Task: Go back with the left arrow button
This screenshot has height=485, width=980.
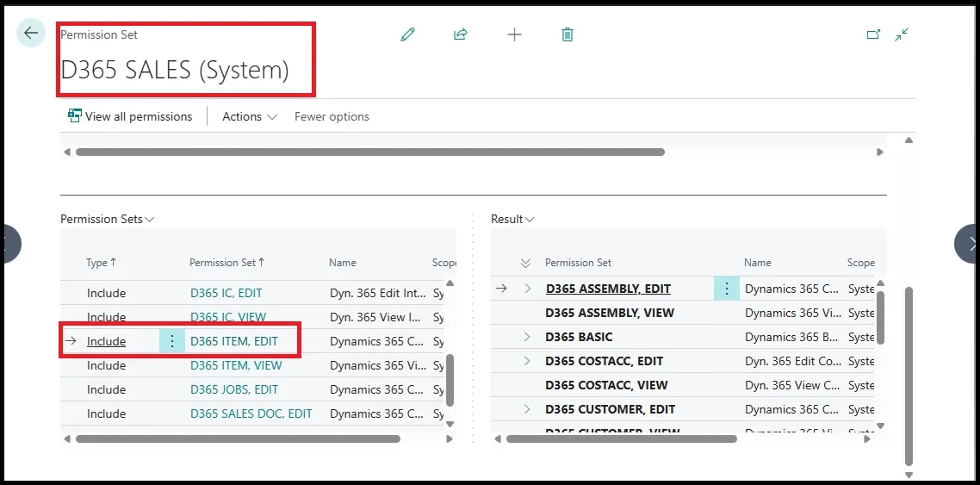Action: (31, 33)
